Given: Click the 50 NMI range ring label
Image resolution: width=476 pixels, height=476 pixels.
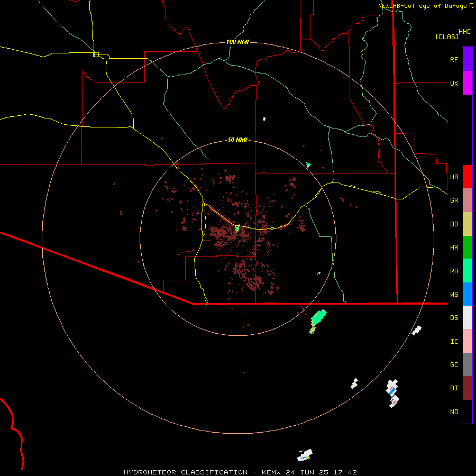Looking at the screenshot, I should coord(237,140).
